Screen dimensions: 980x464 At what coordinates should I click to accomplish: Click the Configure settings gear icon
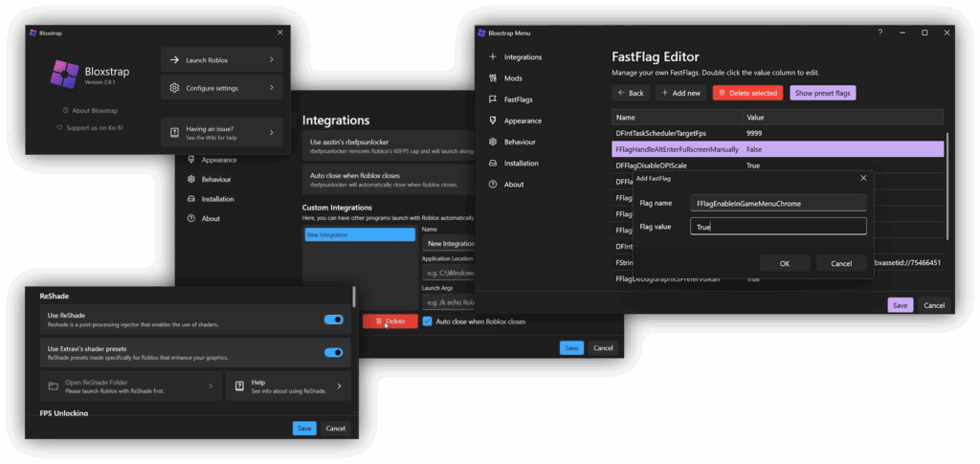174,88
